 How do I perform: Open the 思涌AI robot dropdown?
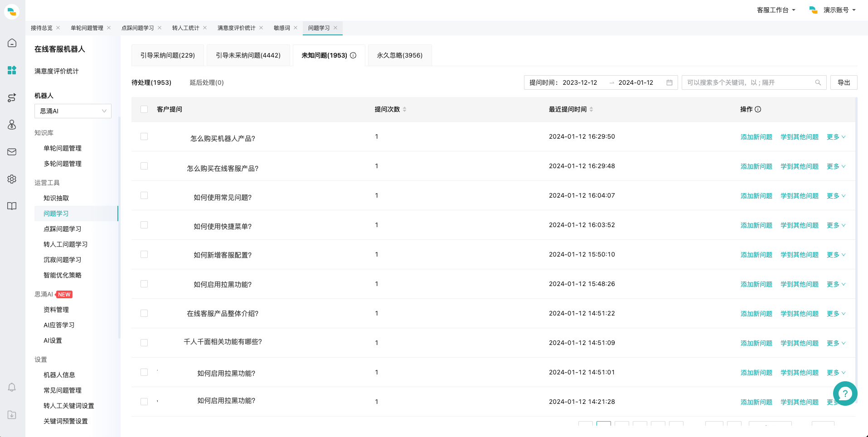click(73, 111)
